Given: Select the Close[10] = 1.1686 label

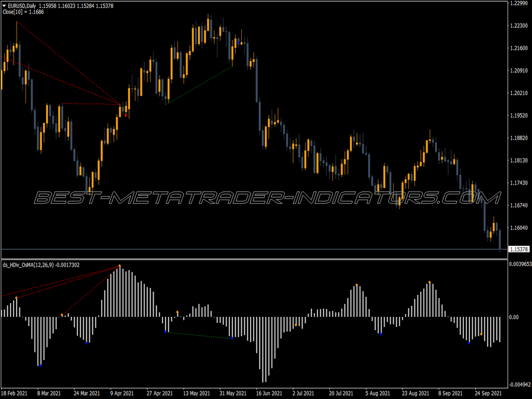Looking at the screenshot, I should tap(23, 12).
